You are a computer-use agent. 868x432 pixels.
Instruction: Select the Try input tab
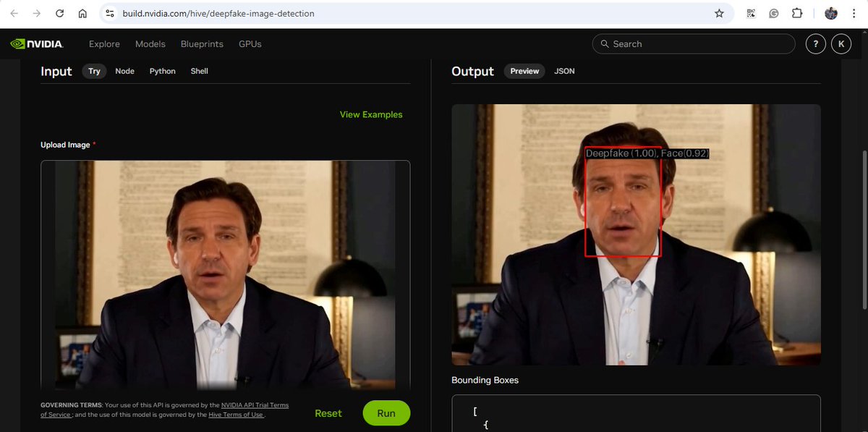pyautogui.click(x=94, y=71)
